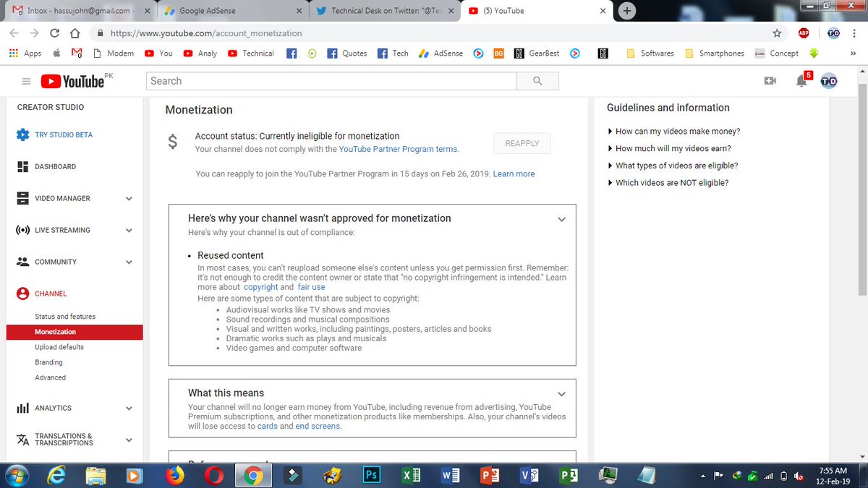Open the YouTube hamburger guide menu
The height and width of the screenshot is (488, 868).
[26, 82]
